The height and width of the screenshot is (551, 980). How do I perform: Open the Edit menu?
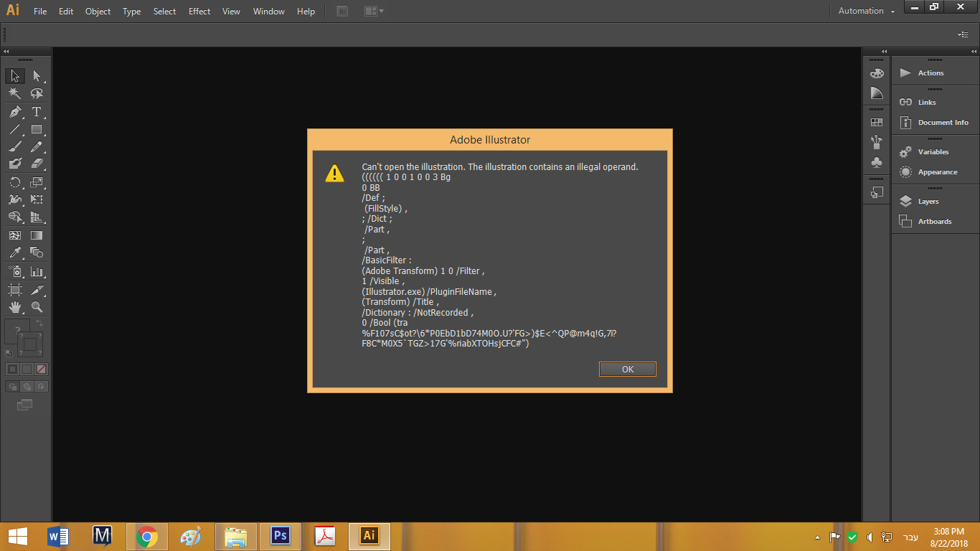click(x=66, y=11)
